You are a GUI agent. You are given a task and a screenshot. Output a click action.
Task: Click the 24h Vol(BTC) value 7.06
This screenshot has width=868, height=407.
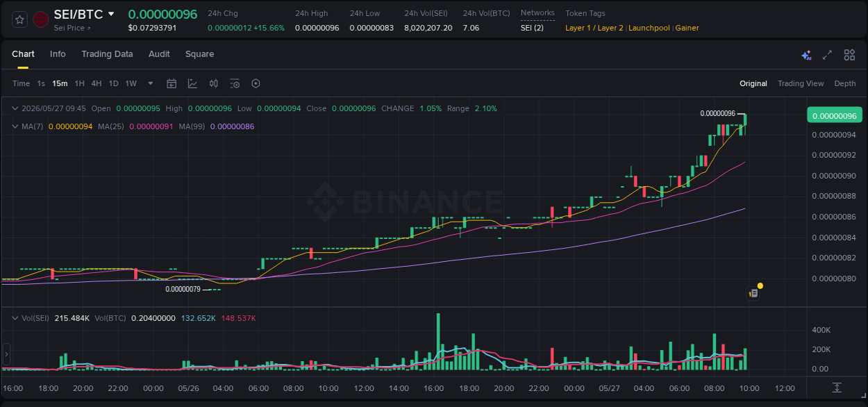471,28
